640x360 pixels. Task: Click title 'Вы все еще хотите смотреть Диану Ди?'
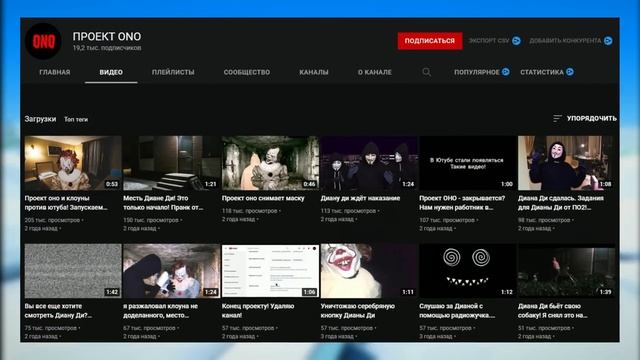click(x=58, y=311)
